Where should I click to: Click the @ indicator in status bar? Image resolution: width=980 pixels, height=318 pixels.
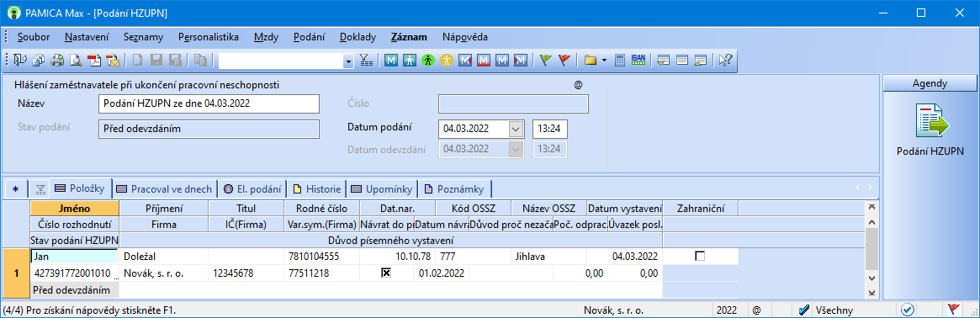(x=756, y=310)
